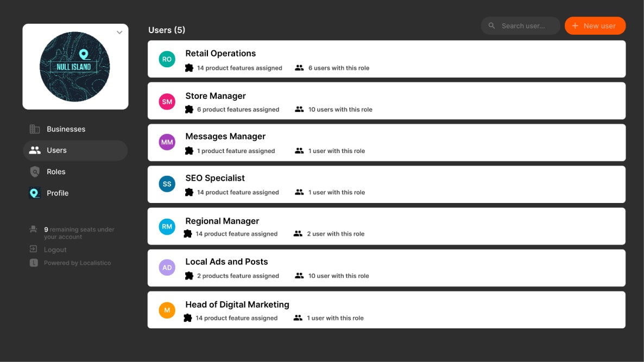The height and width of the screenshot is (362, 644).
Task: Expand the account dropdown chevron on logo card
Action: coord(119,33)
